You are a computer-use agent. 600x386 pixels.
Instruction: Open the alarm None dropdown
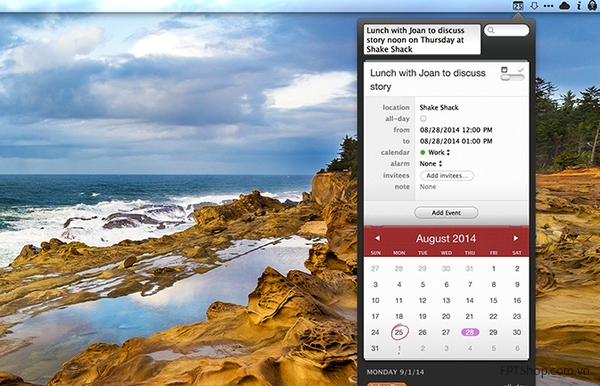(x=431, y=164)
